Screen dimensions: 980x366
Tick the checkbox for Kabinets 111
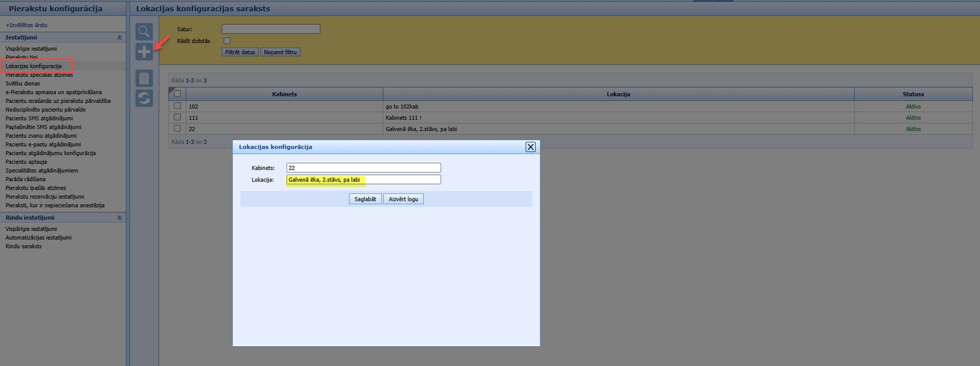[178, 117]
